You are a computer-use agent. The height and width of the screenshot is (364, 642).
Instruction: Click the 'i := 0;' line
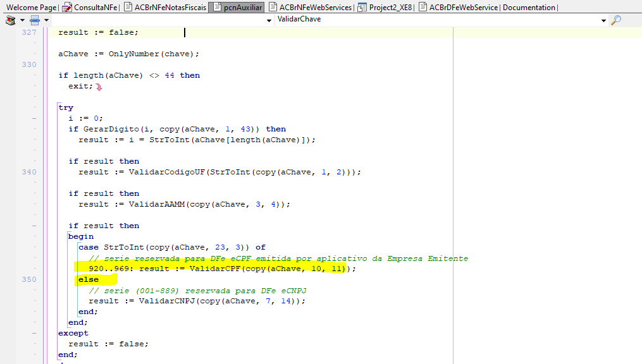85,118
